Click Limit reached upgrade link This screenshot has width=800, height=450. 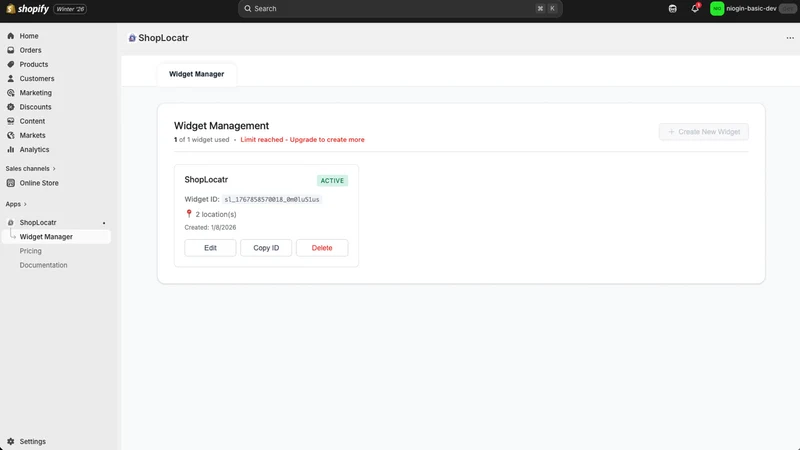pyautogui.click(x=302, y=140)
